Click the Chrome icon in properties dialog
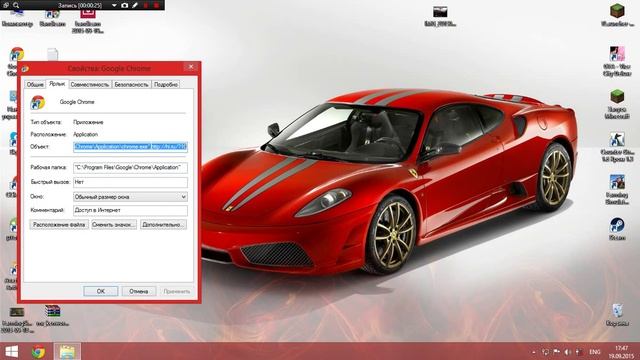Image resolution: width=640 pixels, height=360 pixels. click(x=38, y=102)
